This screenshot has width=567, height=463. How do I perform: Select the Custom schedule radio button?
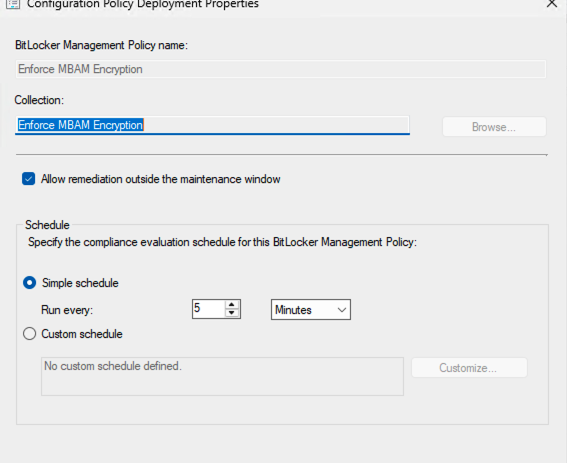(x=30, y=334)
